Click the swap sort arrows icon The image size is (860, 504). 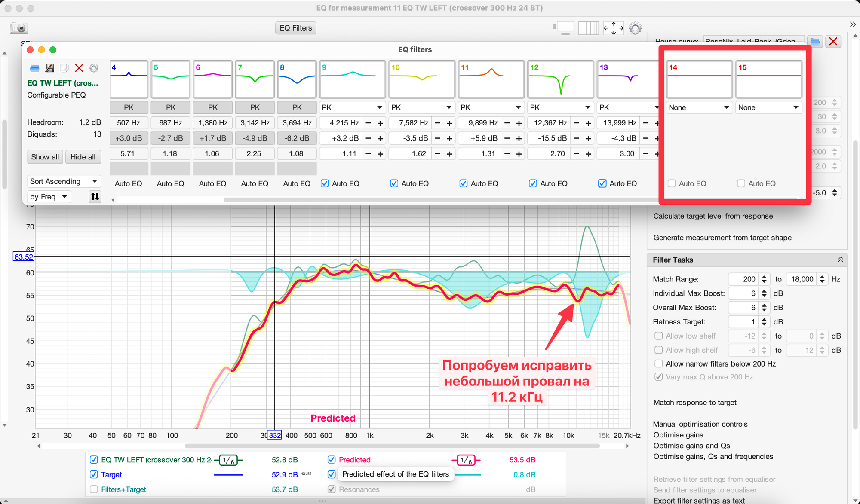pos(95,197)
